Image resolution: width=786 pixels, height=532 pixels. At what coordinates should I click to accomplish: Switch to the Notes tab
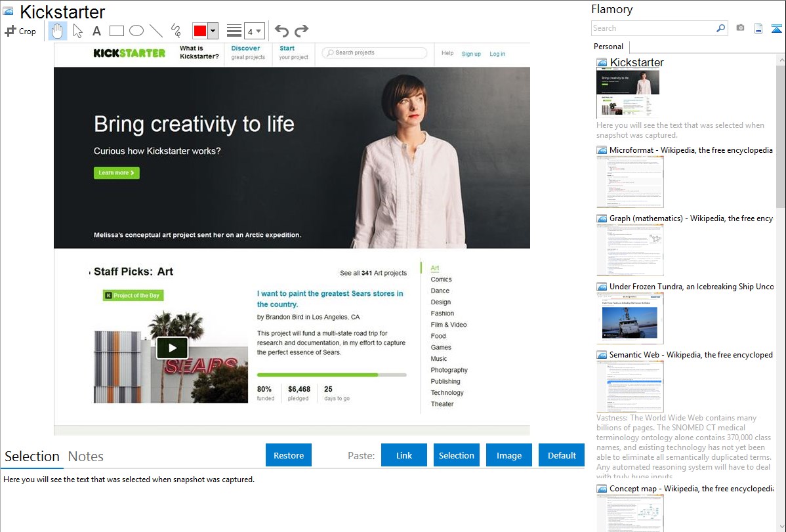tap(86, 457)
